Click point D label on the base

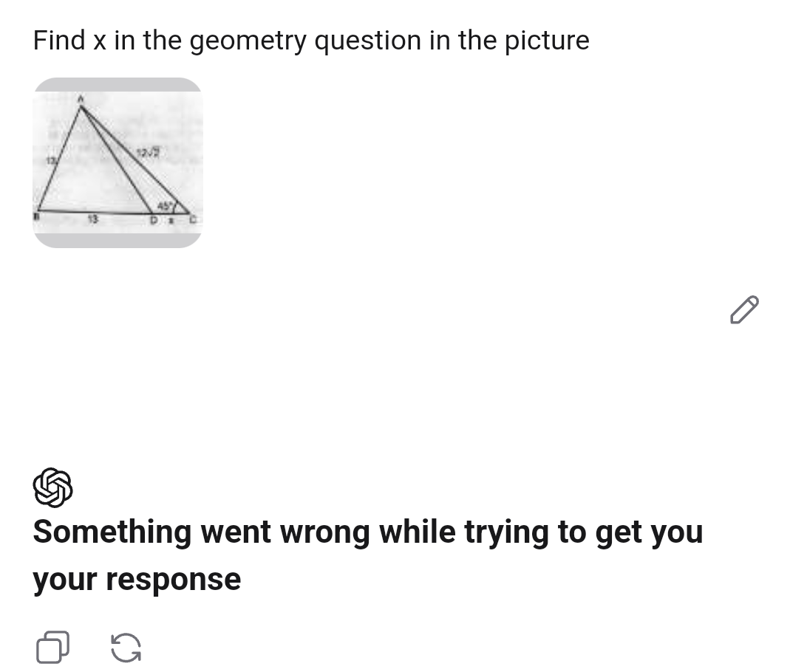coord(154,220)
